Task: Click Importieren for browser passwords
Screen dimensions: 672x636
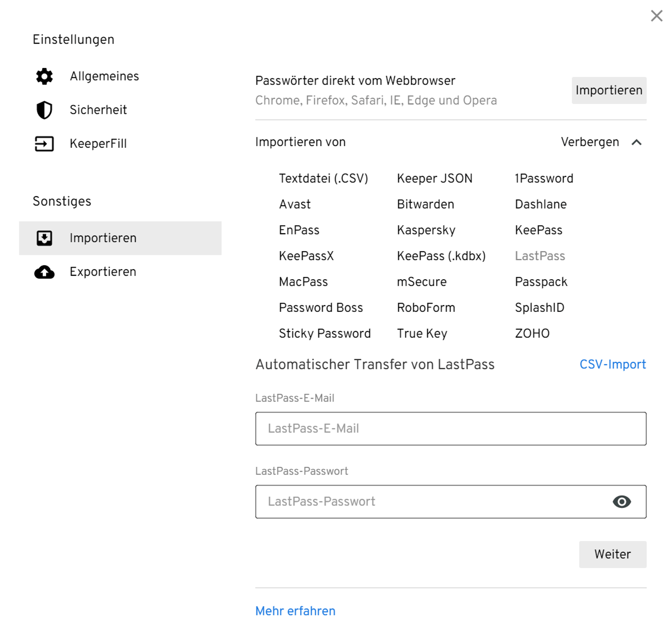Action: [609, 90]
